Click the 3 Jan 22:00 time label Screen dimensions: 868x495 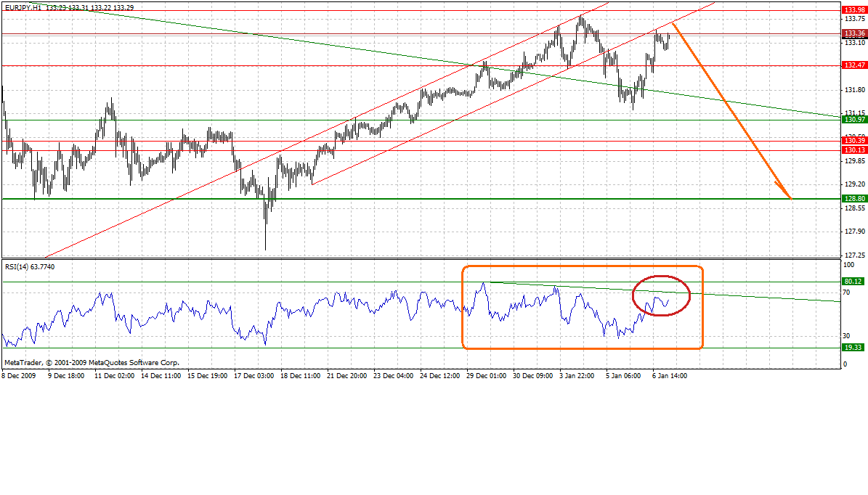pyautogui.click(x=577, y=375)
